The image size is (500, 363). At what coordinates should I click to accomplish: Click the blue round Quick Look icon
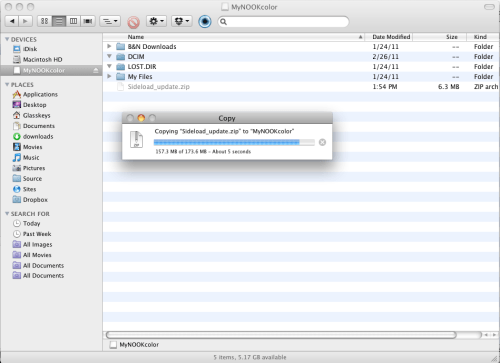205,22
